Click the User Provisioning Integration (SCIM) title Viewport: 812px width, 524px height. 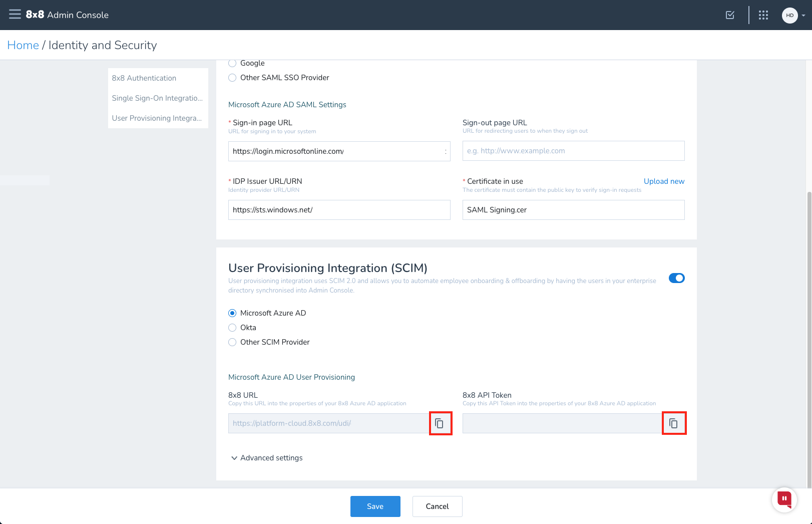pos(328,268)
